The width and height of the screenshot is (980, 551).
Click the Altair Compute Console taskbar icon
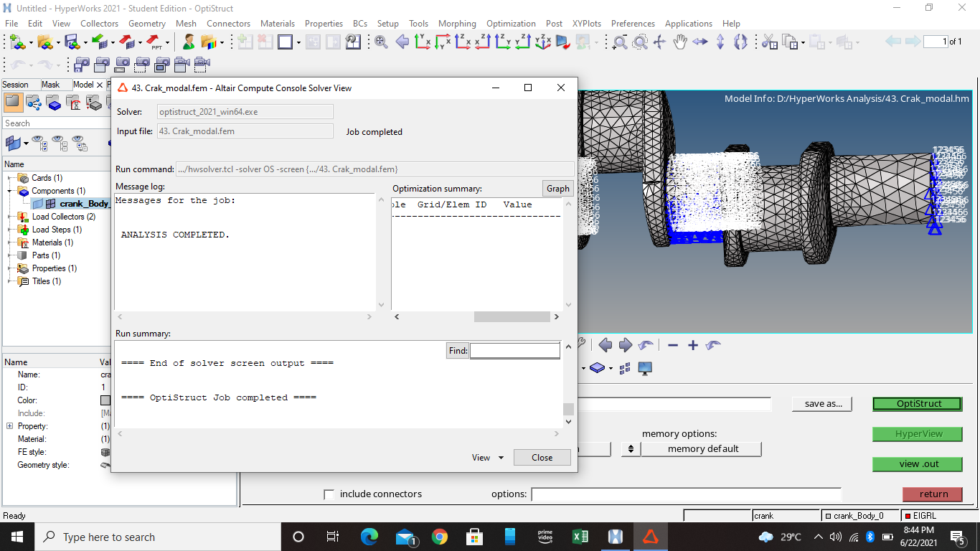[650, 537]
